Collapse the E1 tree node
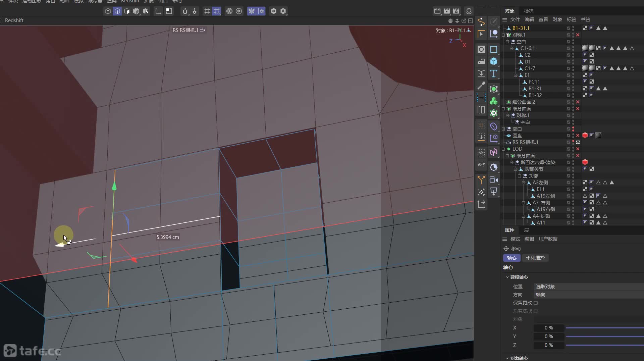 point(515,75)
